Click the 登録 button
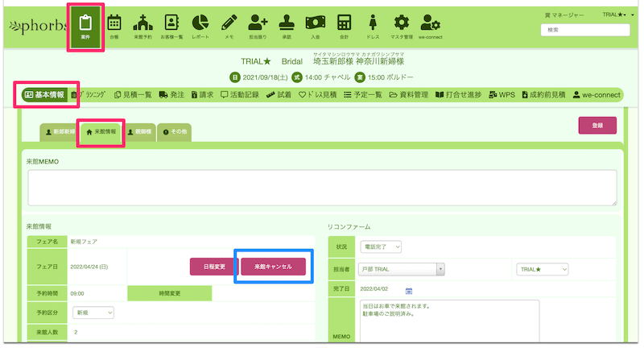The width and height of the screenshot is (644, 348). click(x=597, y=126)
